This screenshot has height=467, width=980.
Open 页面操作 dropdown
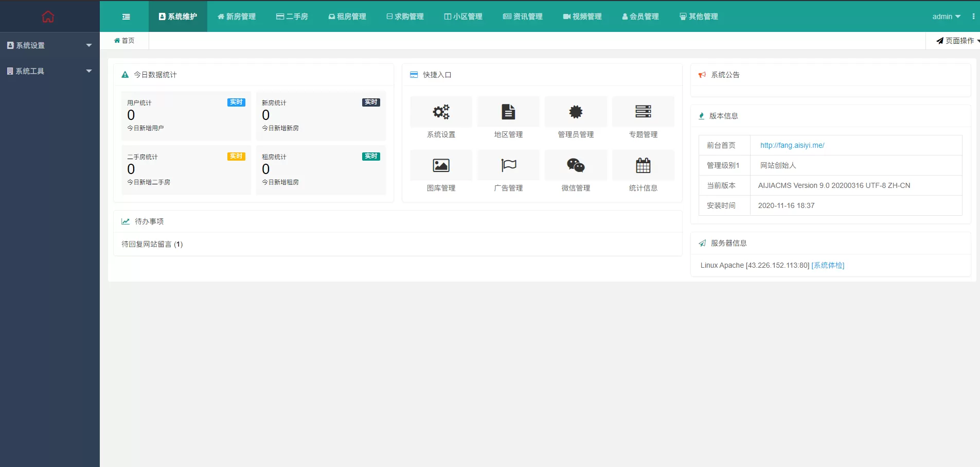(957, 41)
